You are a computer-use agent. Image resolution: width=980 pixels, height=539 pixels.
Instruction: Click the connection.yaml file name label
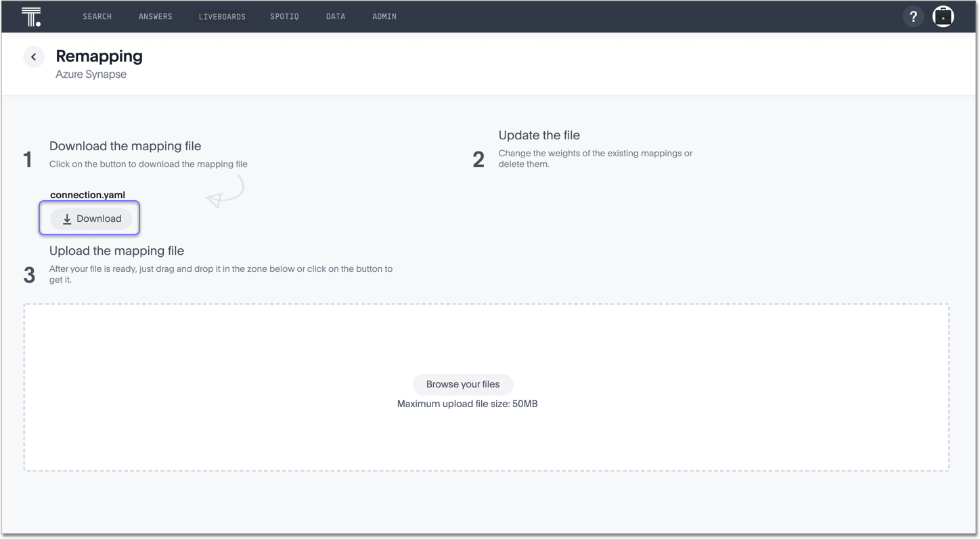click(87, 195)
